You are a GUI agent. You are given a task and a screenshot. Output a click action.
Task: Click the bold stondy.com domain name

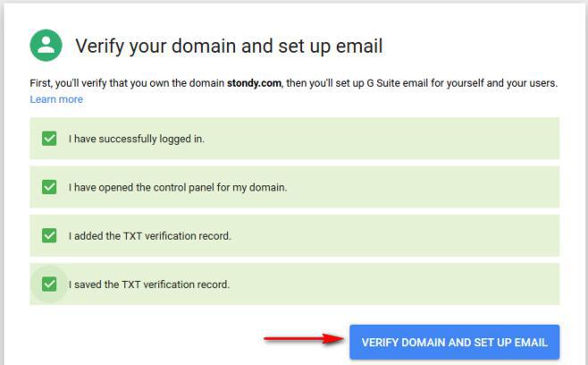click(x=255, y=83)
